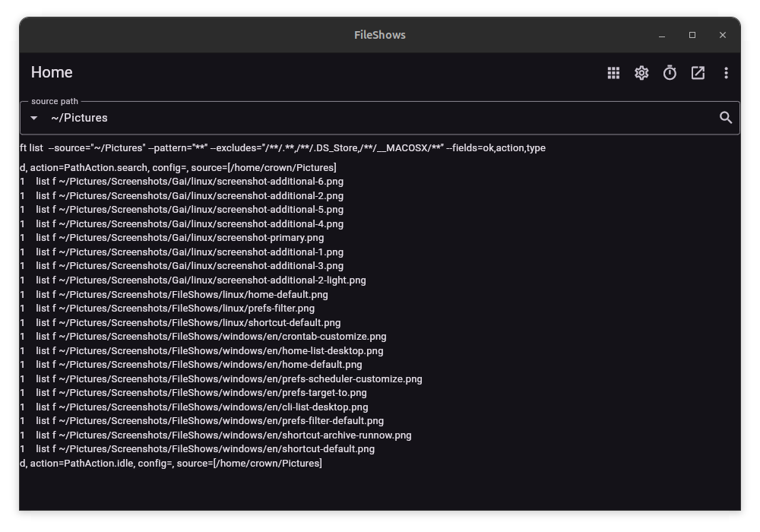Open the settings gear icon
Image resolution: width=760 pixels, height=532 pixels.
(641, 72)
